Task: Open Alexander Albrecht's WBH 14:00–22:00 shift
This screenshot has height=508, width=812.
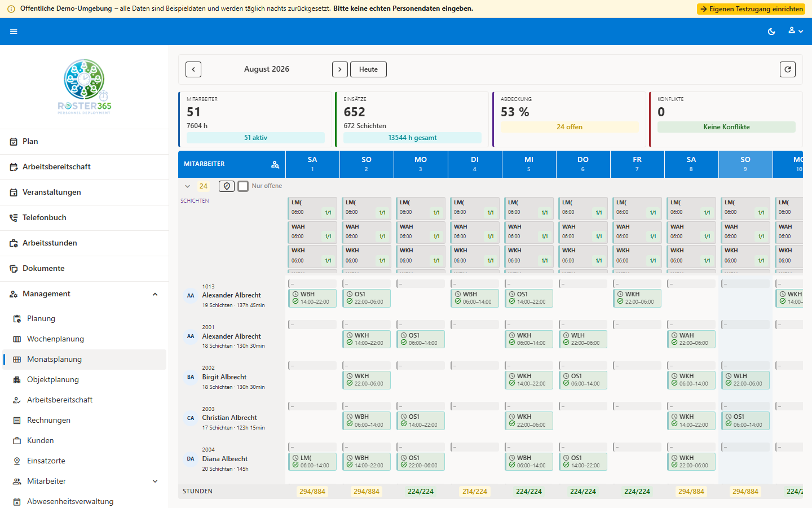Action: pos(312,298)
